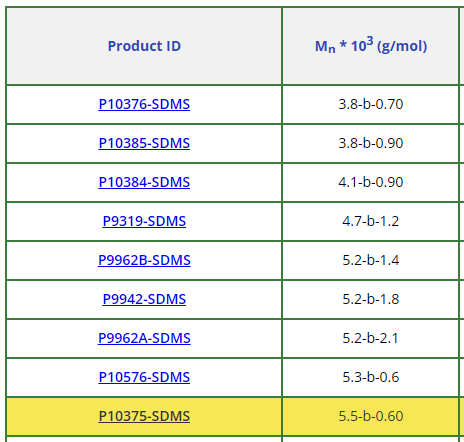
Task: Select the 5.2-b-2.1 table cell
Action: click(x=371, y=338)
